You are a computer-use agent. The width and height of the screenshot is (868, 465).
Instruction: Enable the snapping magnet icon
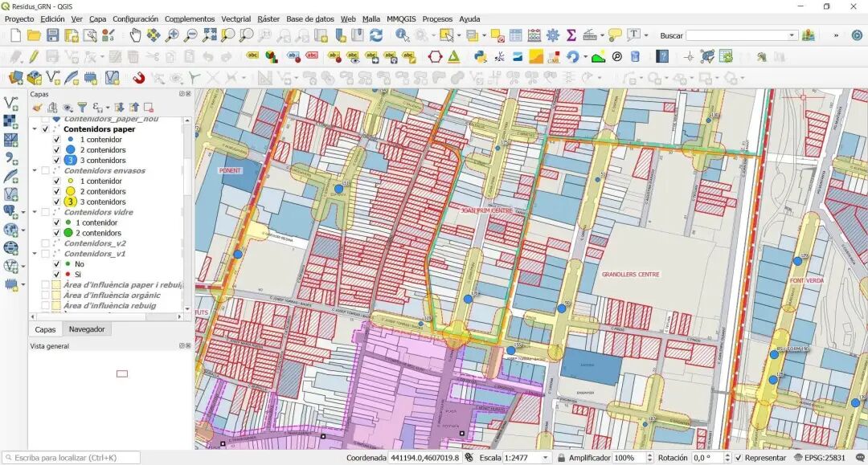point(138,78)
